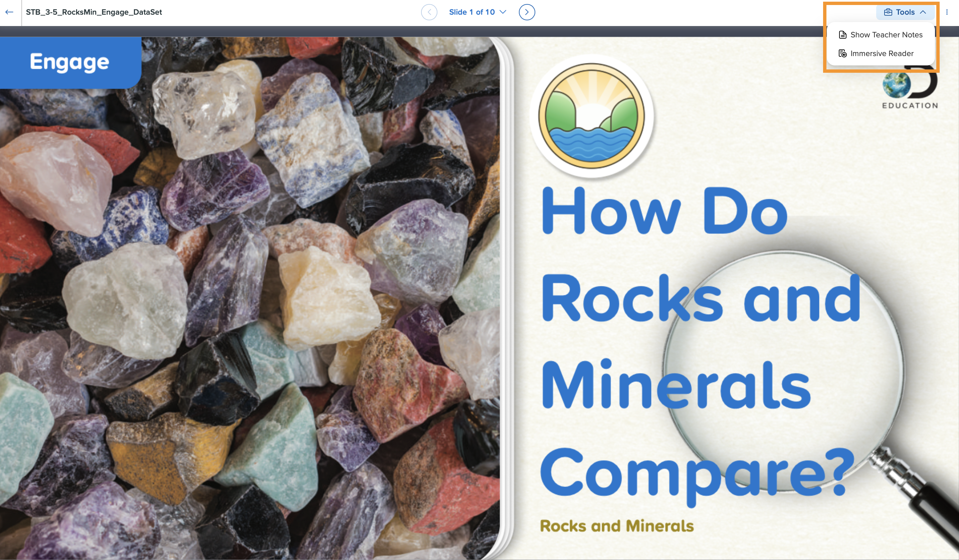The width and height of the screenshot is (959, 560).
Task: Select Show Teacher Notes
Action: coord(881,35)
